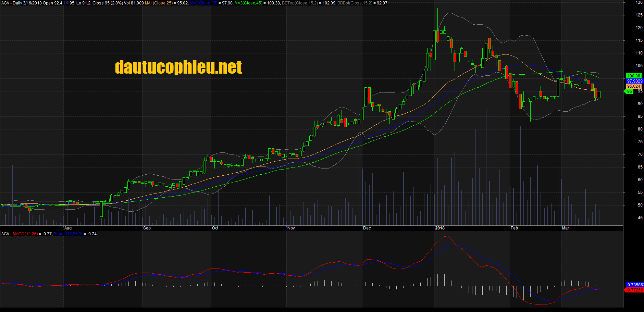Image resolution: width=644 pixels, height=312 pixels.
Task: Select the Sep label on the time axis
Action: (x=147, y=228)
